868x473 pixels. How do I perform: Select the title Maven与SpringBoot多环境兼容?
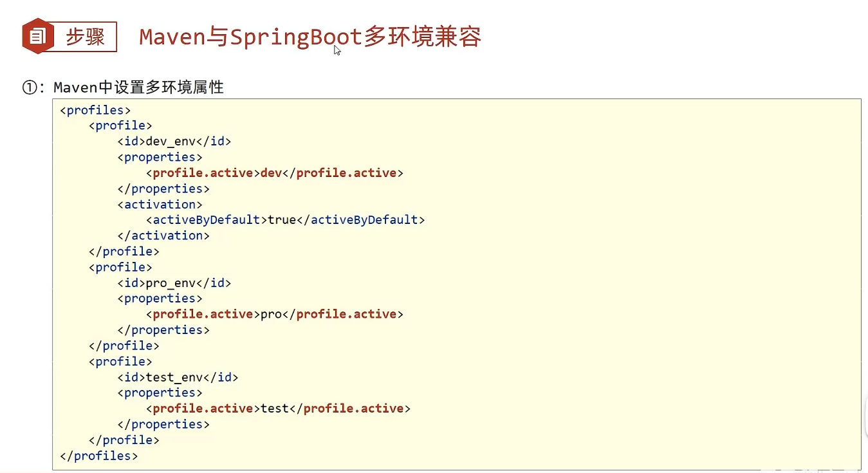310,37
